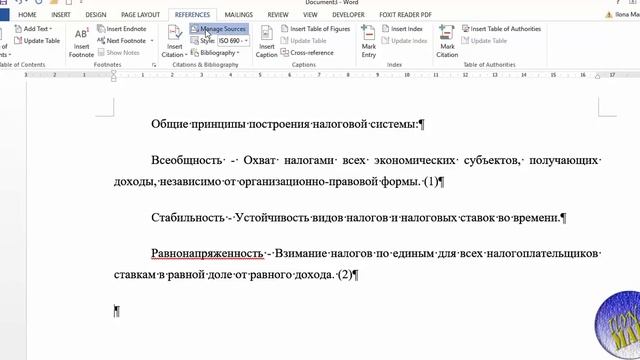Viewport: 640px width, 360px height.
Task: Go to the REVIEW tab
Action: tap(278, 15)
